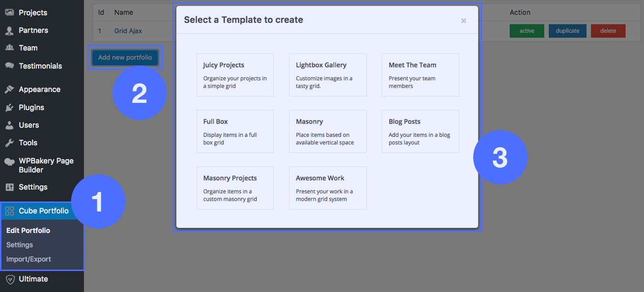
Task: Open the Grid Ajax portfolio link
Action: tap(128, 31)
